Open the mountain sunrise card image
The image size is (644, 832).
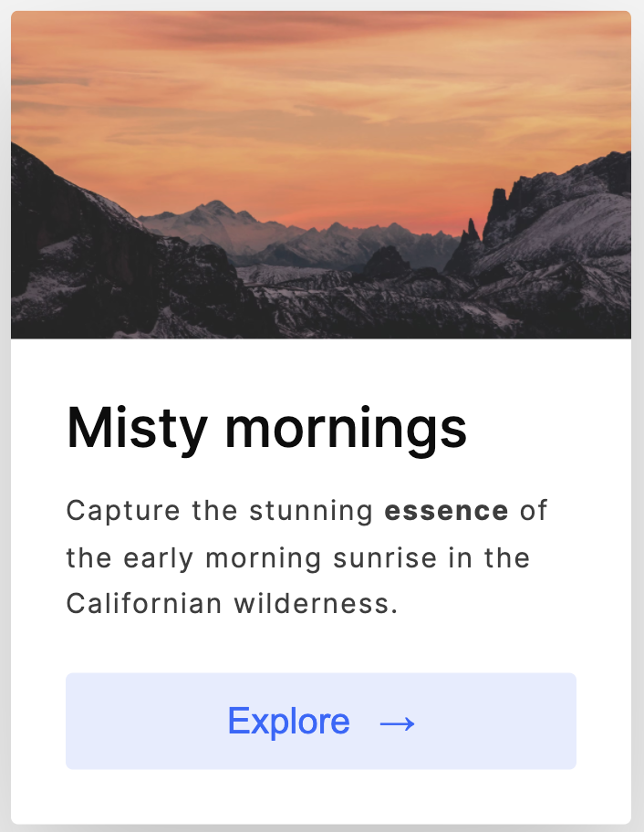tap(321, 174)
